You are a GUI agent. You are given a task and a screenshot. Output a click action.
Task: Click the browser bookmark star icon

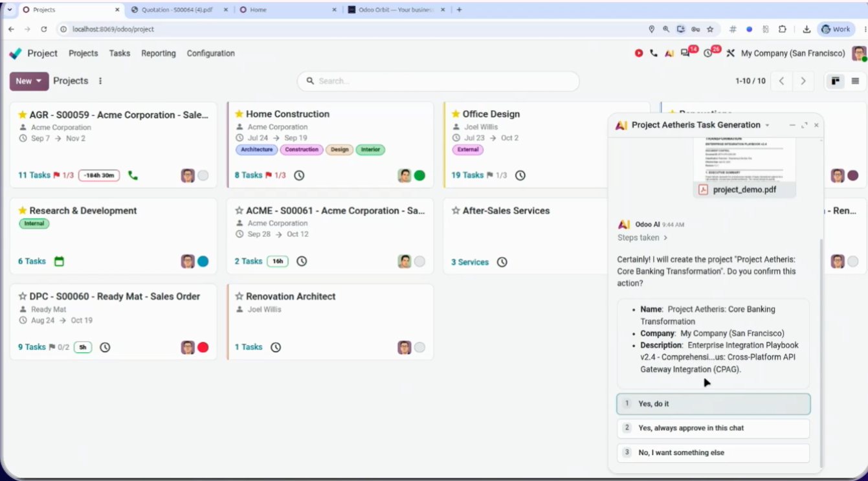point(710,29)
